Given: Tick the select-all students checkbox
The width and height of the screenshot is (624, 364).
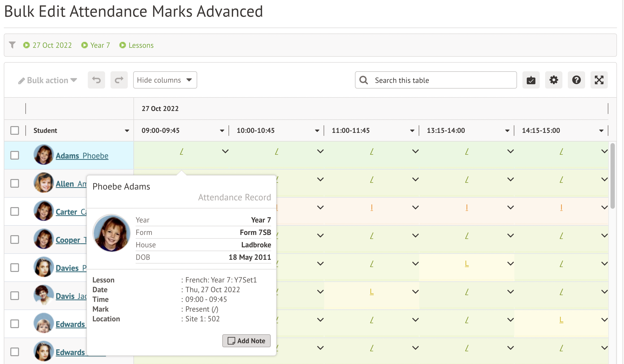Looking at the screenshot, I should (x=15, y=130).
